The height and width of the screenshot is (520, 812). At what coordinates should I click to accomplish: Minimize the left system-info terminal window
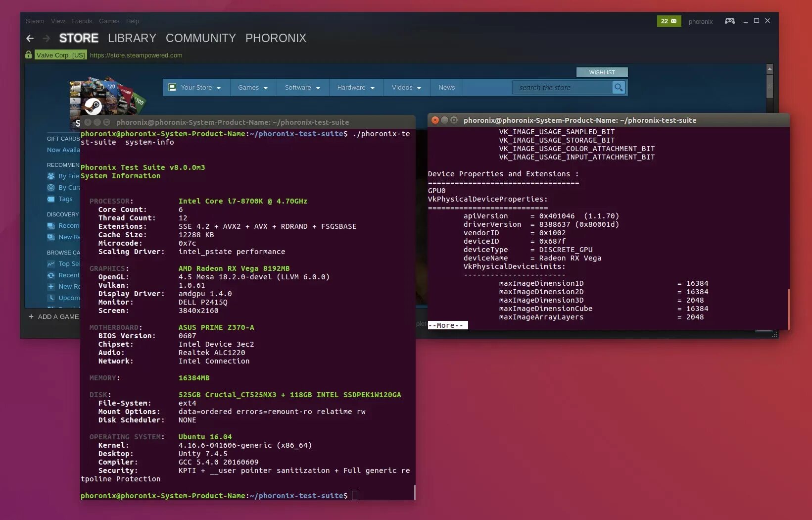(x=97, y=122)
